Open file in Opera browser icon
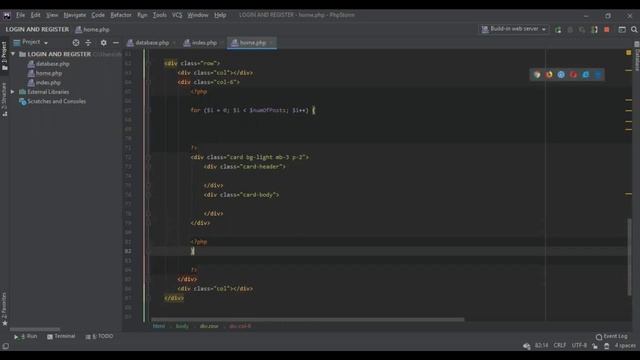The width and height of the screenshot is (640, 360). pos(573,74)
